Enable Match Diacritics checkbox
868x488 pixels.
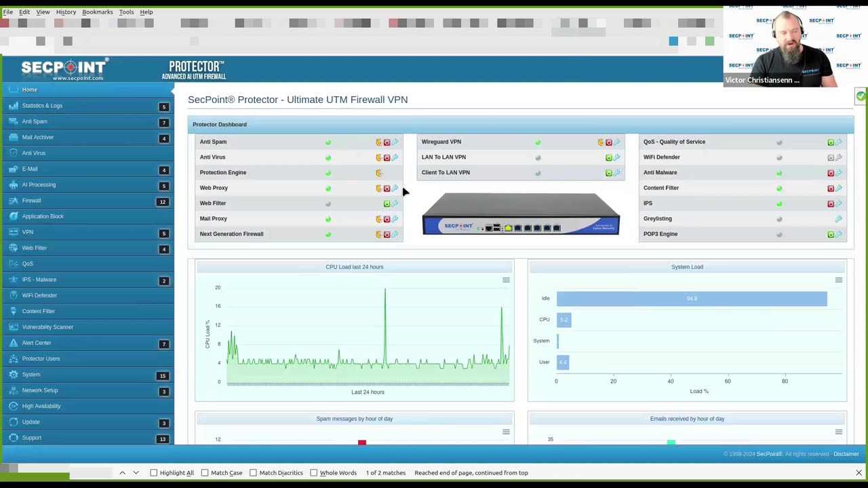coord(253,473)
